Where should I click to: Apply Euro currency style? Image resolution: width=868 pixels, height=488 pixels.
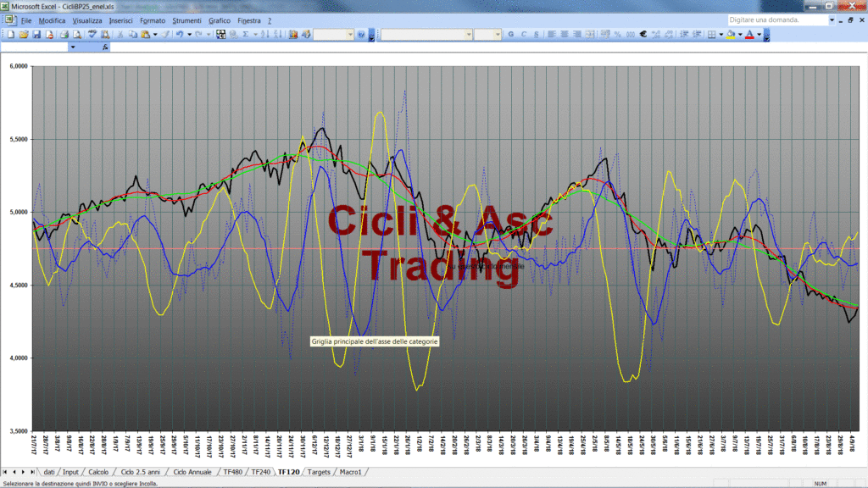click(643, 34)
